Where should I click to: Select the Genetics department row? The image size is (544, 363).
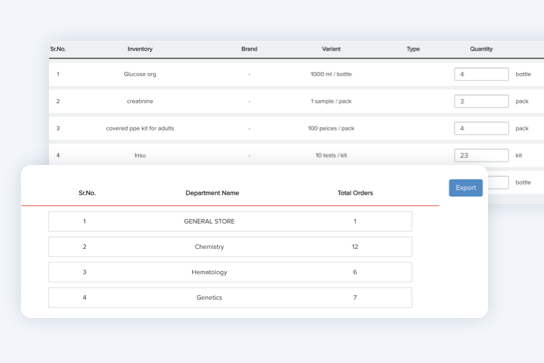tap(230, 297)
